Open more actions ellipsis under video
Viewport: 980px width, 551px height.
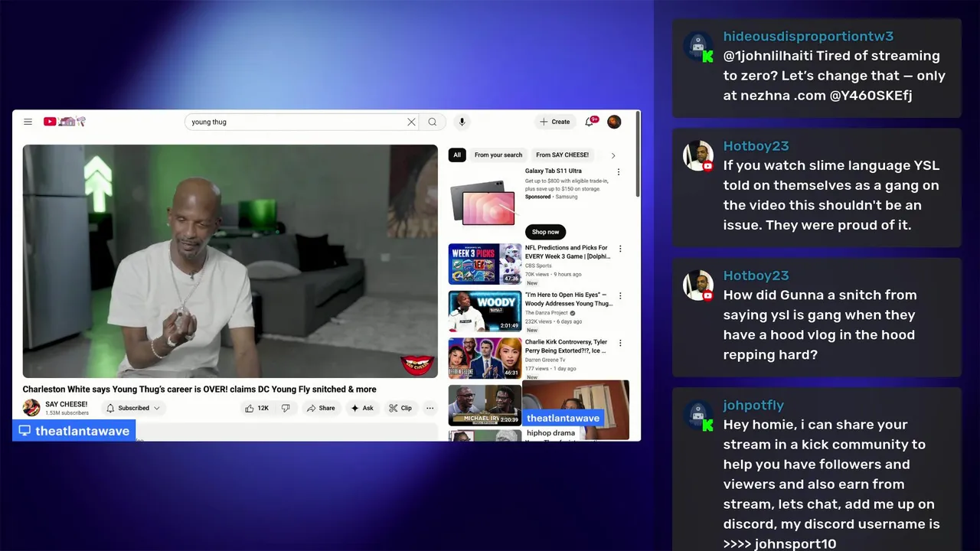click(430, 408)
